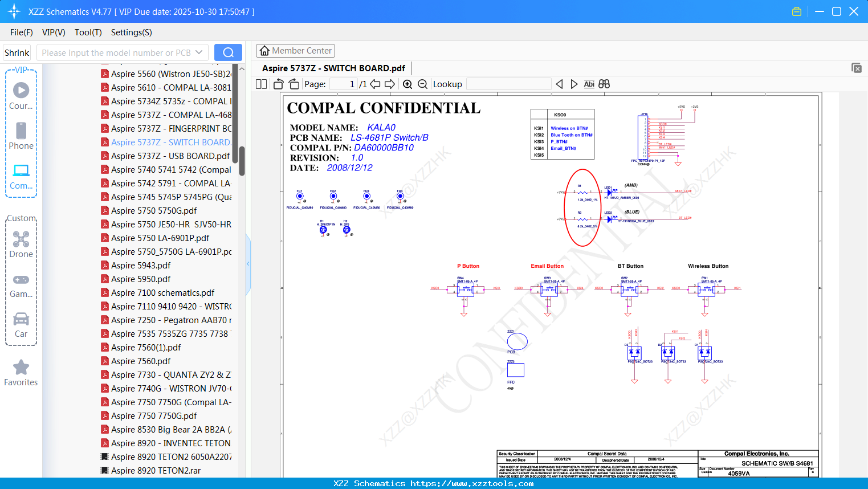Rotate the page clockwise
This screenshot has height=489, width=868.
[294, 84]
